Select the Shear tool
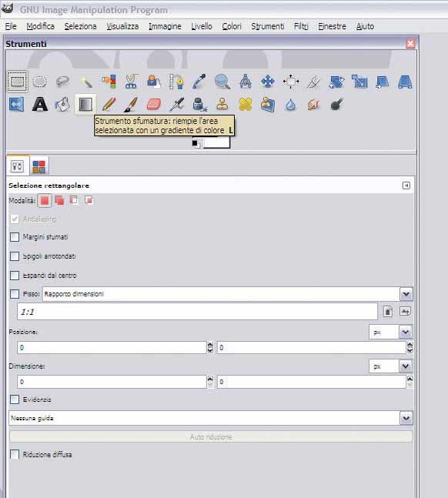448x498 pixels. [x=383, y=82]
